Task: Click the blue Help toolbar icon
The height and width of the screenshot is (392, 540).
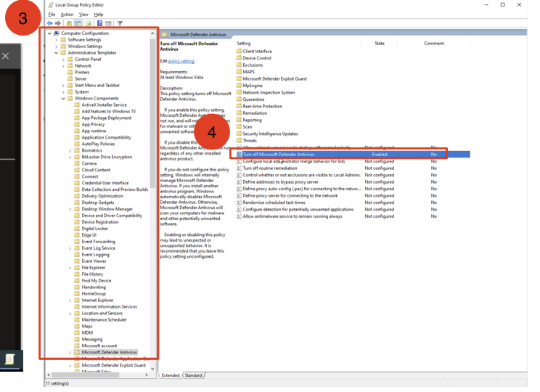Action: [99, 23]
